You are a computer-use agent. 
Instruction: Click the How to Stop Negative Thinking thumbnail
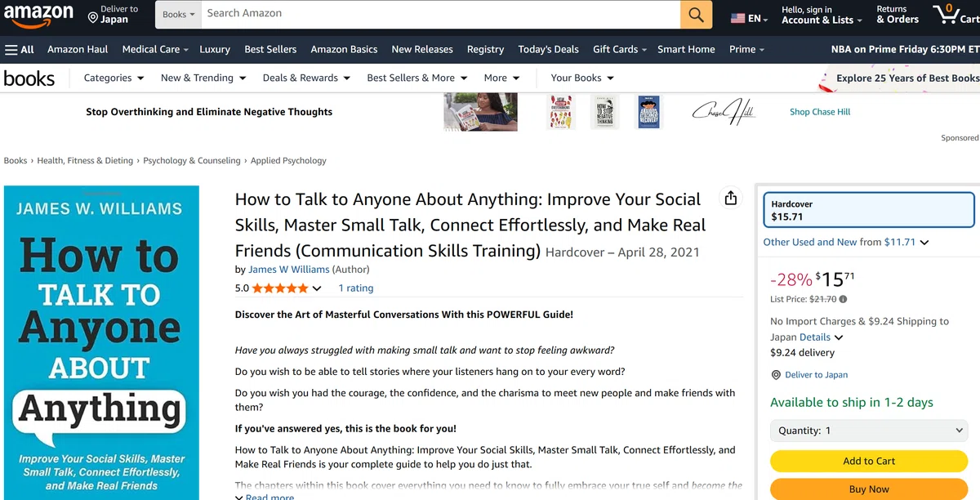[604, 112]
